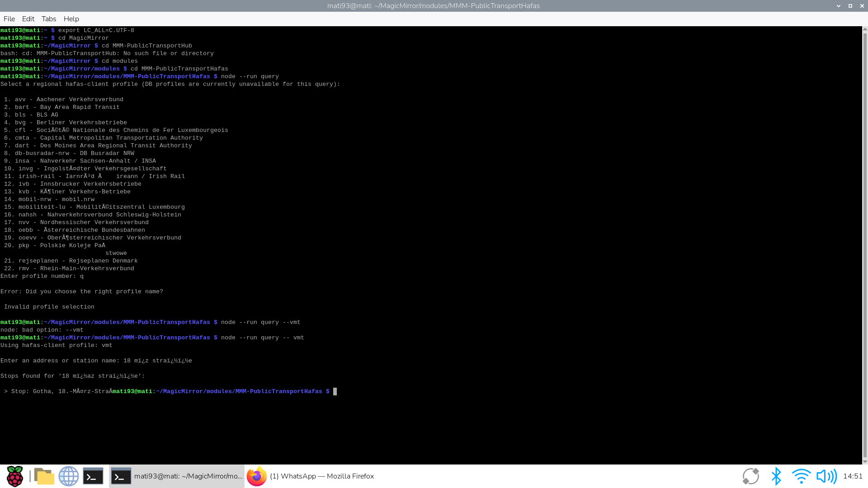The height and width of the screenshot is (488, 868).
Task: Click the scrollbar up arrow in terminal
Action: coord(865,29)
